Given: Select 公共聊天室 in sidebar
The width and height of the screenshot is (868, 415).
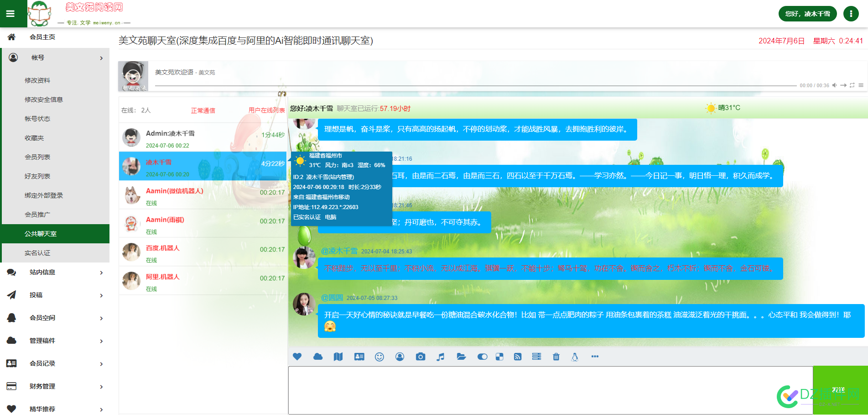Looking at the screenshot, I should pos(56,234).
